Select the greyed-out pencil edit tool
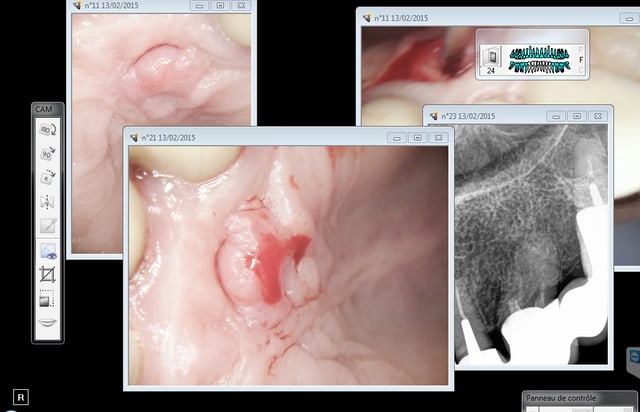Viewport: 640px width, 412px height. point(48,226)
